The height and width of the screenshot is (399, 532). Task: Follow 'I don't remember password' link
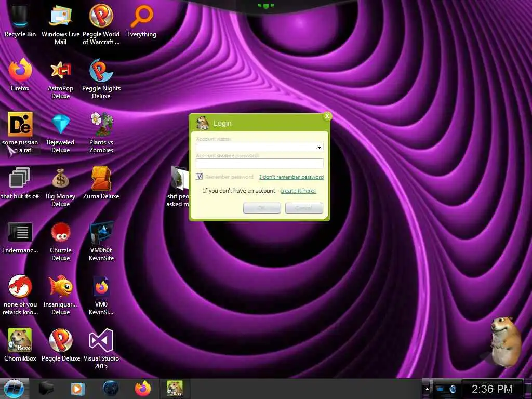coord(291,177)
